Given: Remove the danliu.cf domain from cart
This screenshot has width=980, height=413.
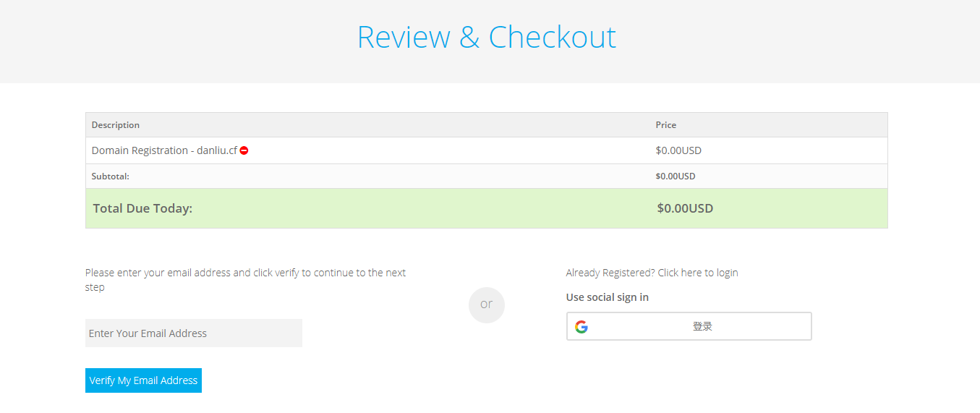Looking at the screenshot, I should (244, 150).
